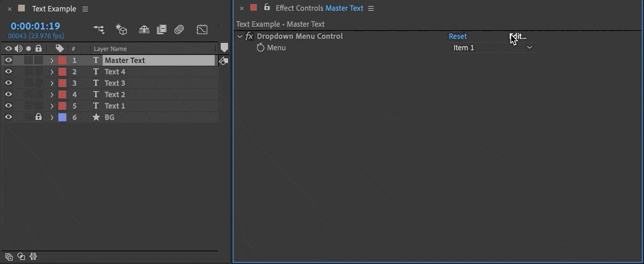644x264 pixels.
Task: Click the In/Out/Duration pane toggle icon
Action: click(x=34, y=257)
